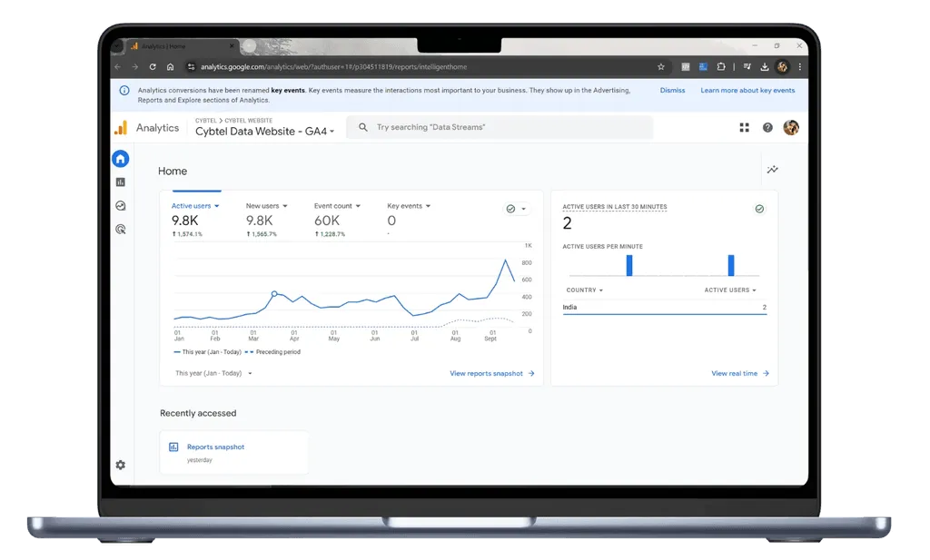Click the search field "Try searching Data Streams"

(x=500, y=127)
